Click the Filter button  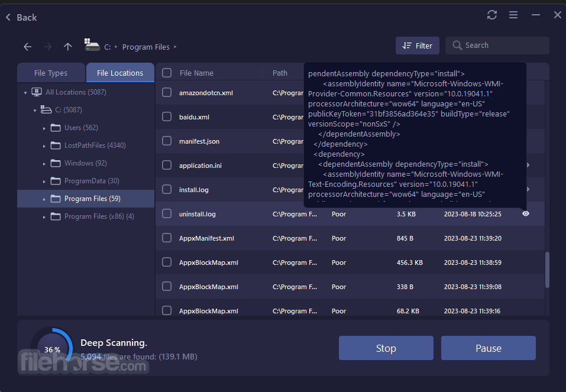pyautogui.click(x=418, y=46)
